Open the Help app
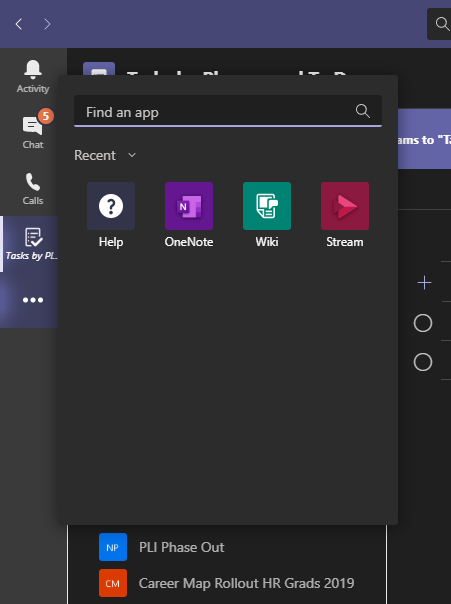451x604 pixels. coord(111,216)
